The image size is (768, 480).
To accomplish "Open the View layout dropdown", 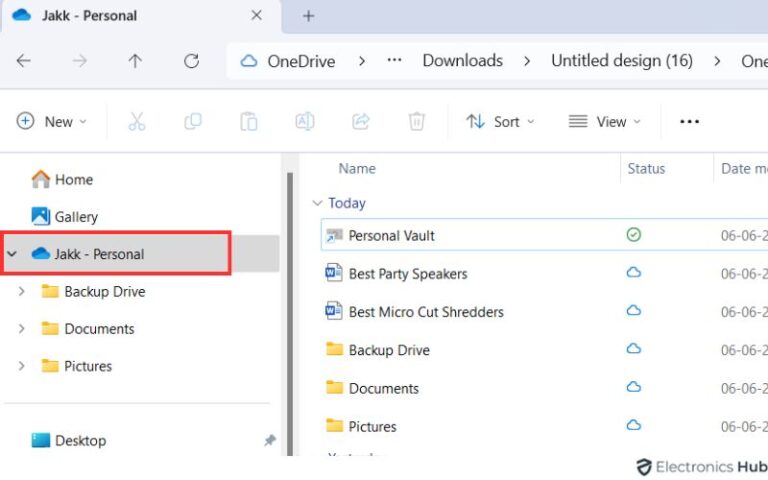I will 604,121.
